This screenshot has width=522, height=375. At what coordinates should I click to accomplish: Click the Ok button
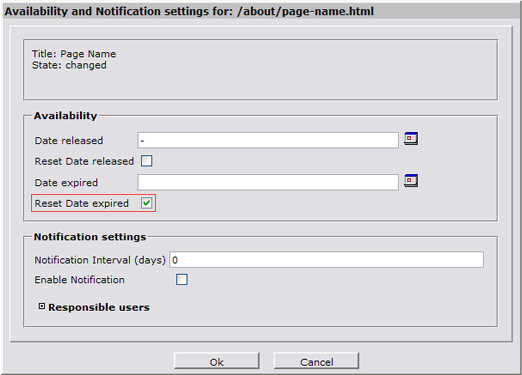(216, 361)
